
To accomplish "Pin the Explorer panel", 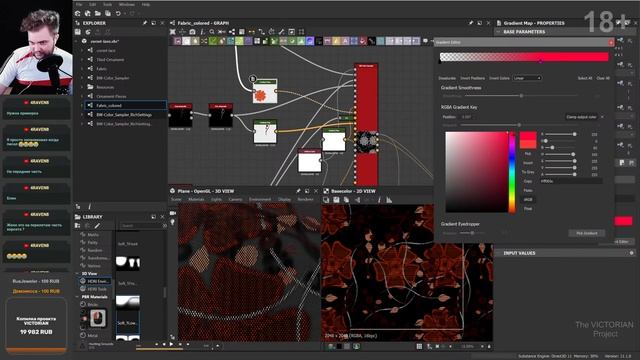I will pos(145,23).
